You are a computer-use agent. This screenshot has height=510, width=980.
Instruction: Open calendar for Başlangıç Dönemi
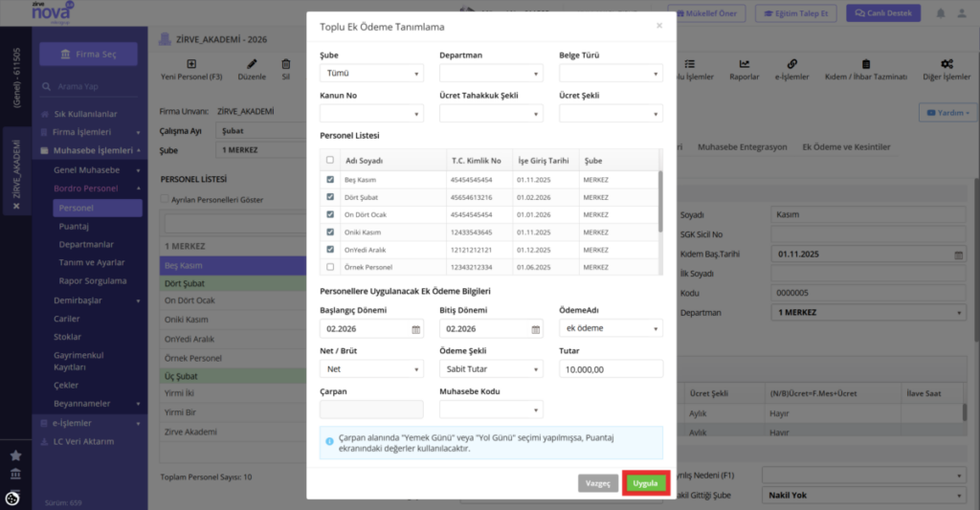tap(416, 329)
